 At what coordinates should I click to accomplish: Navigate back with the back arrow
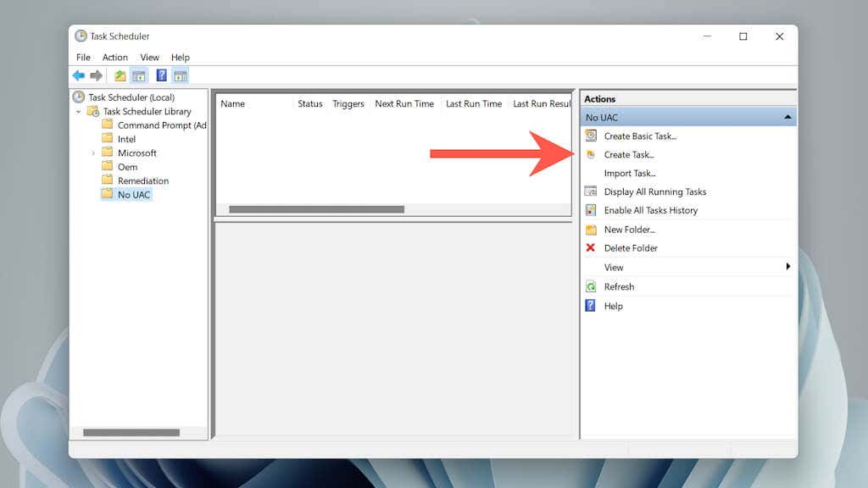(x=78, y=75)
